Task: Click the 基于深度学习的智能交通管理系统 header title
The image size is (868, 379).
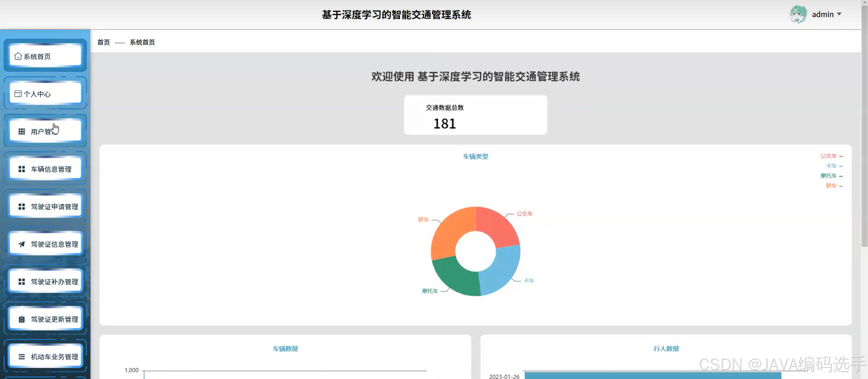Action: [396, 14]
